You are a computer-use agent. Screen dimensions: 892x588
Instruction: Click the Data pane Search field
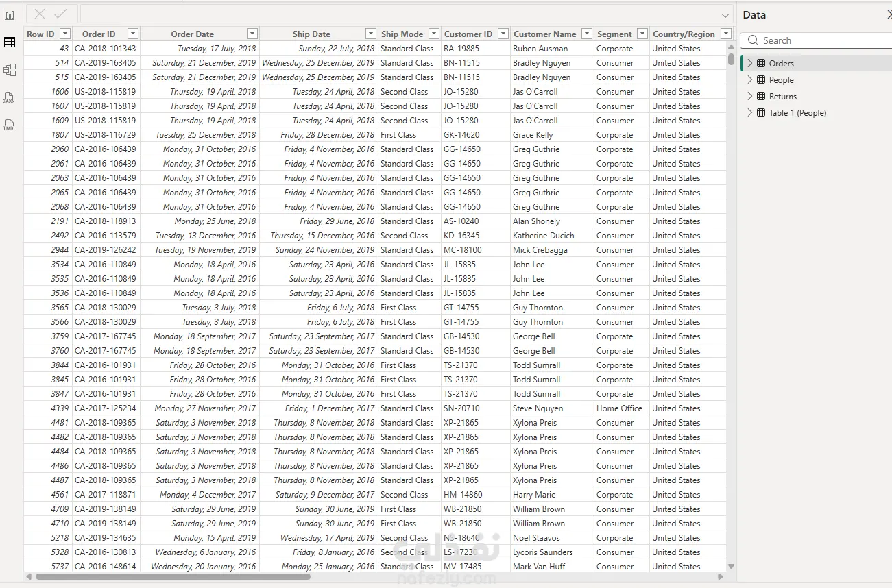point(817,40)
